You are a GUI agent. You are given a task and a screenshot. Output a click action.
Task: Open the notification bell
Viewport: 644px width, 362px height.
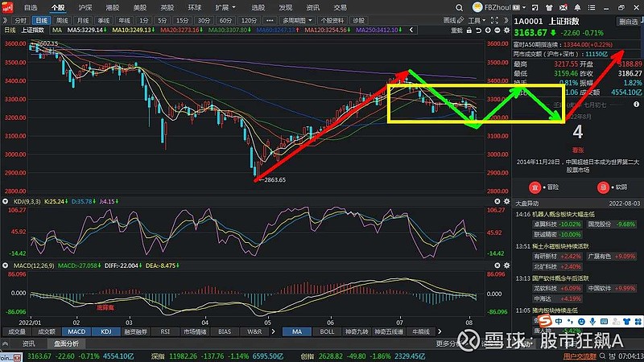pyautogui.click(x=577, y=7)
